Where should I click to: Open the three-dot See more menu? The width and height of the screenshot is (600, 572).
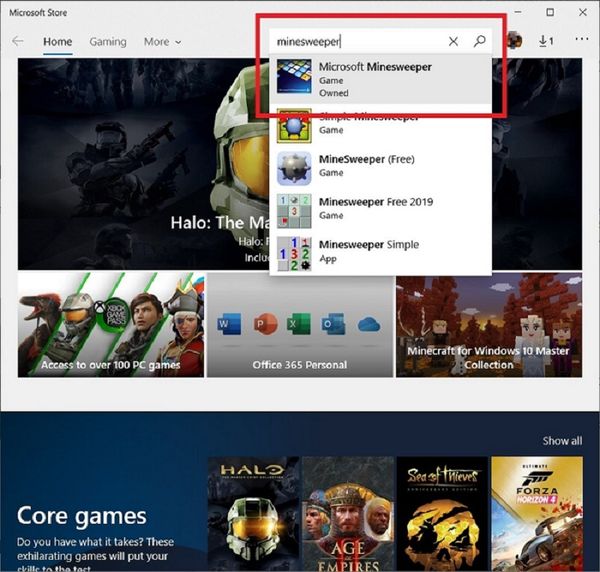point(582,41)
